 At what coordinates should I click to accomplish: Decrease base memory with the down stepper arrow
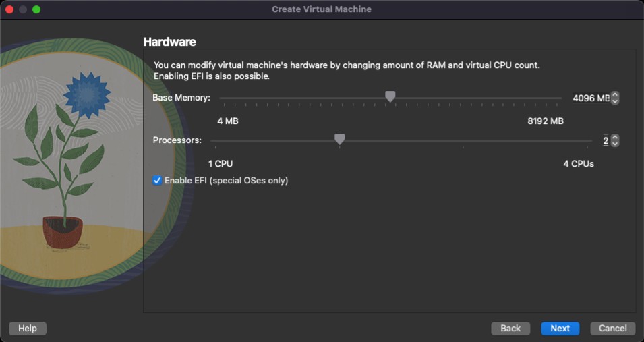tap(614, 101)
